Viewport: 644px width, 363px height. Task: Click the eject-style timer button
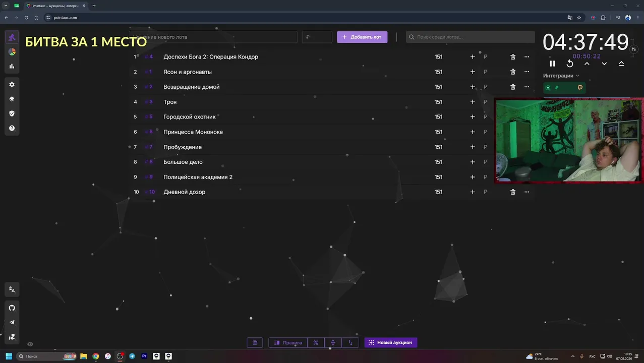621,64
